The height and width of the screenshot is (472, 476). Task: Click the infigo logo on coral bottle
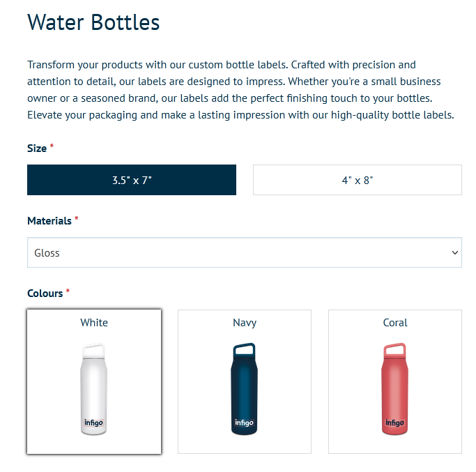click(394, 422)
